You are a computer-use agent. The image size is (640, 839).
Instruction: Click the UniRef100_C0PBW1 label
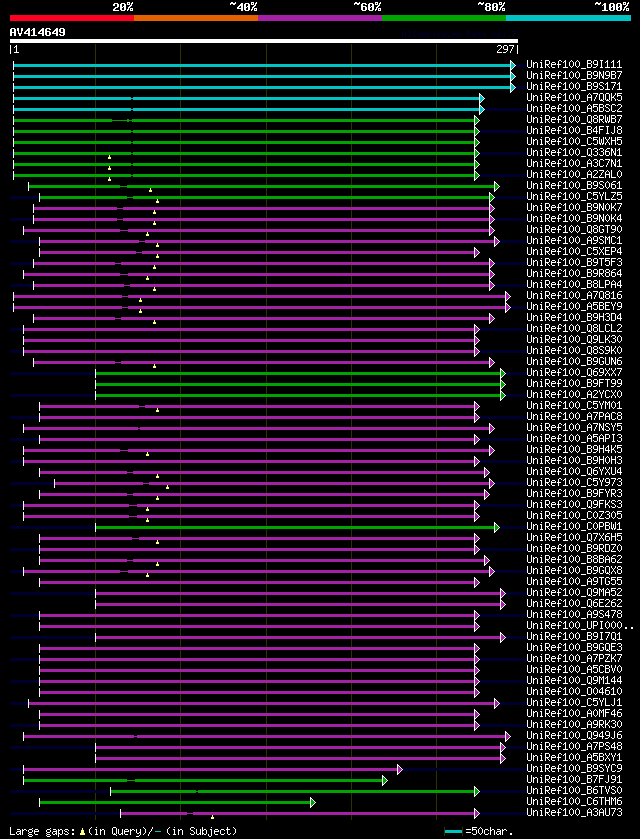point(574,527)
